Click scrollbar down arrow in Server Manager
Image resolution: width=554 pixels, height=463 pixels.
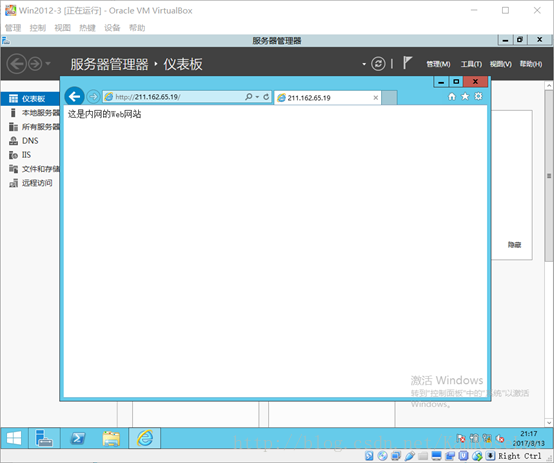pyautogui.click(x=549, y=422)
